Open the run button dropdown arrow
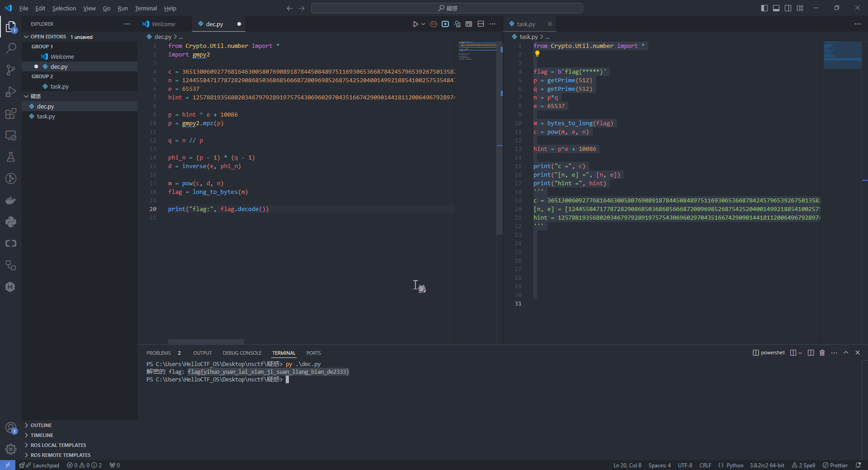This screenshot has width=868, height=470. pos(423,24)
